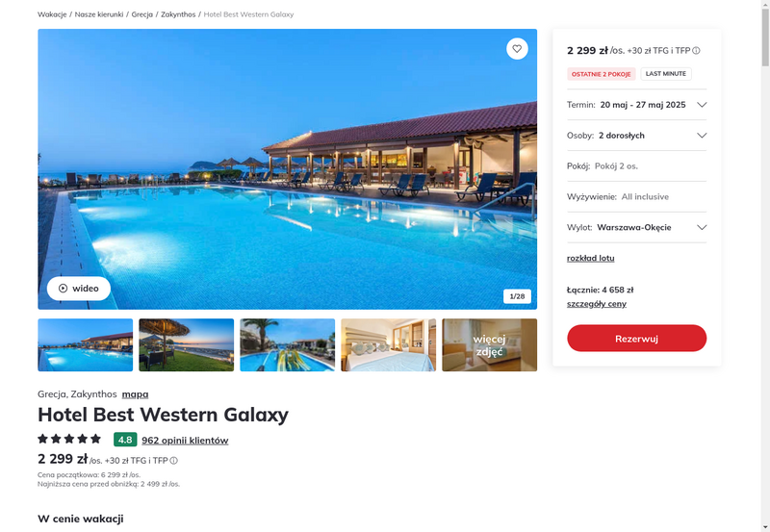Expand the Osoby guests dropdown
Image resolution: width=770 pixels, height=532 pixels.
636,136
